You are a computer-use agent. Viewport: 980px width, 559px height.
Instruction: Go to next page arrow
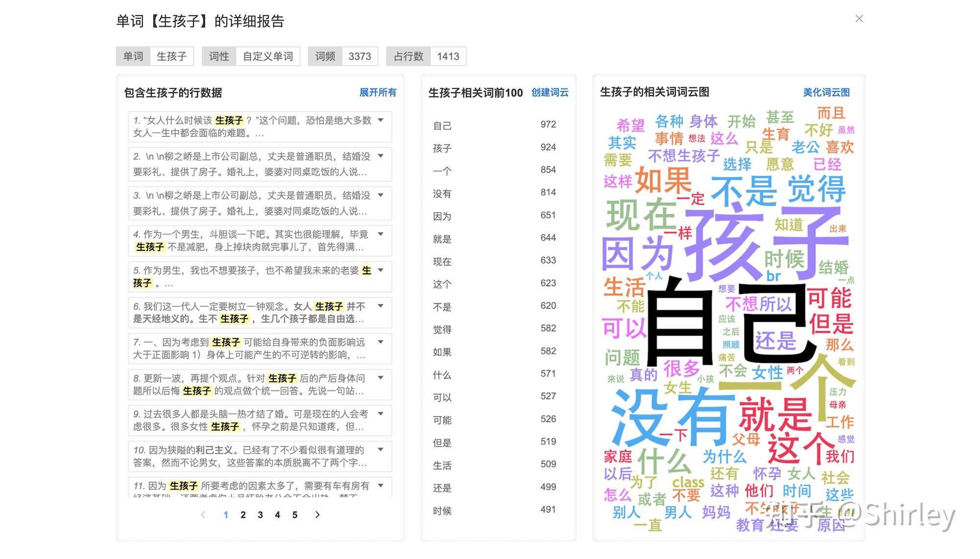317,514
